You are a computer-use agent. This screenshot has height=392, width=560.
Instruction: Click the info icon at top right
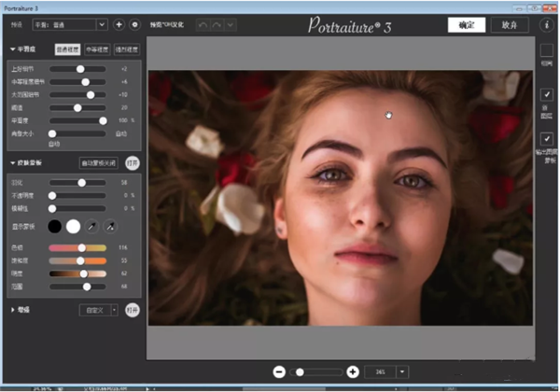546,24
